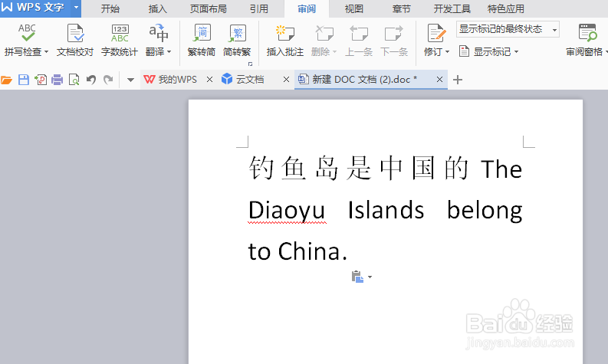Click the word belong in the document
Image resolution: width=608 pixels, height=364 pixels.
pos(485,212)
